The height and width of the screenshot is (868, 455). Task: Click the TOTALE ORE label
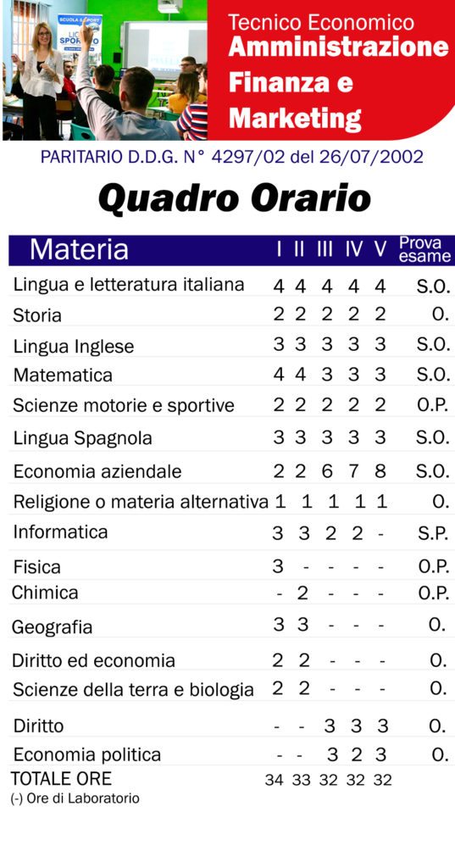[x=61, y=779]
